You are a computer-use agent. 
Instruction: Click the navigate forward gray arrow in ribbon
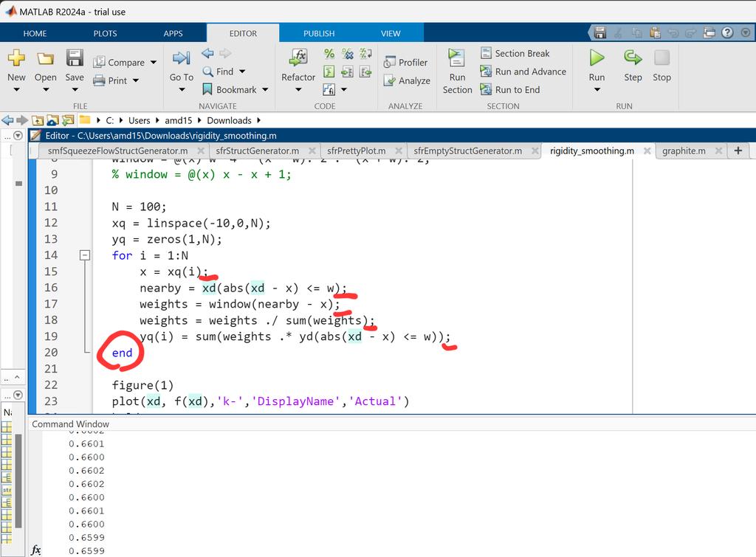click(x=225, y=53)
